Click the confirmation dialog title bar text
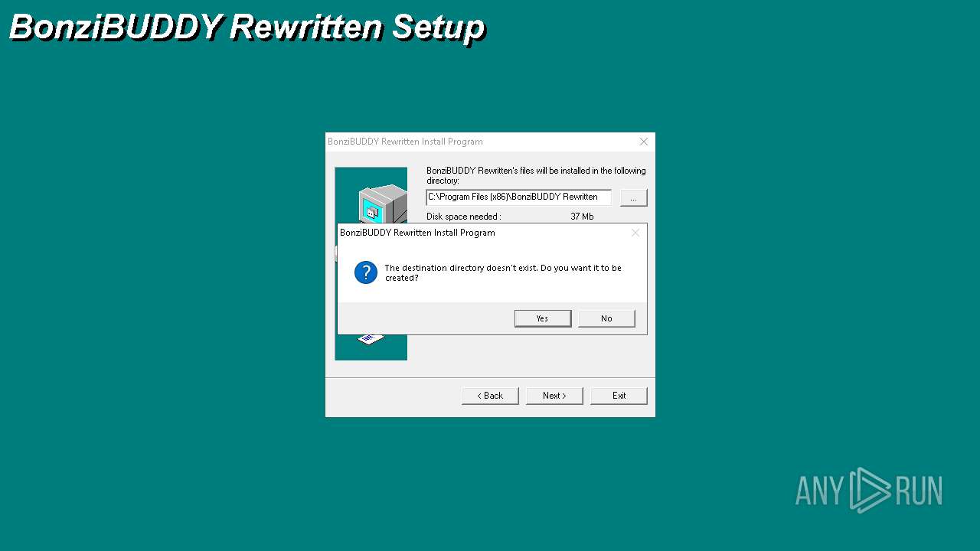Screen dimensions: 980x551 tap(417, 233)
